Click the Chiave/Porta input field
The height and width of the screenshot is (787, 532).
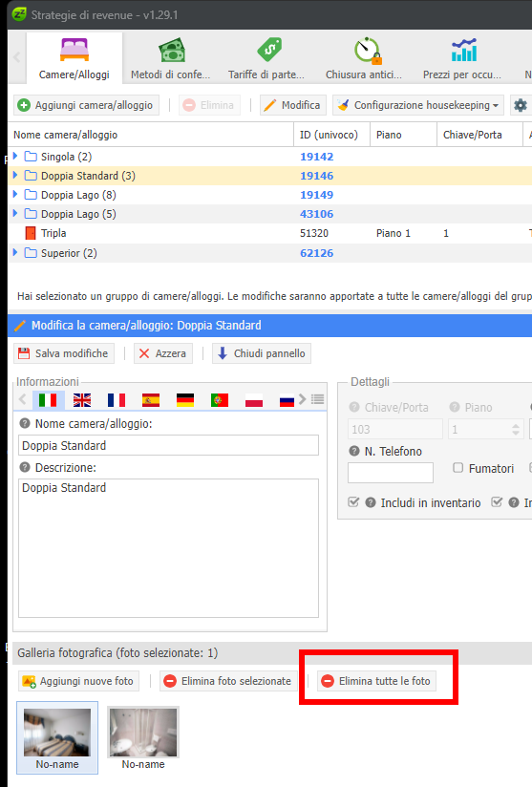(395, 429)
